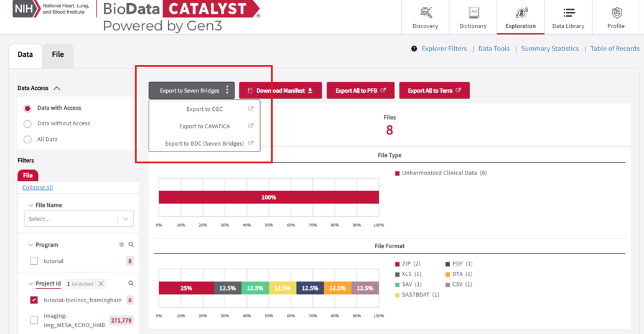The image size is (644, 334).
Task: Choose Export to CAVATICA menu item
Action: pyautogui.click(x=205, y=126)
